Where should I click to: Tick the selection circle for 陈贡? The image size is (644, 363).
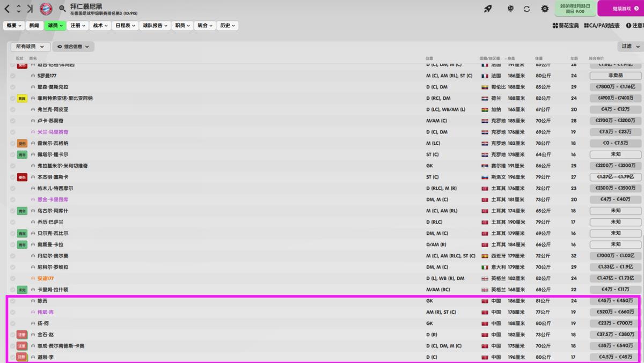pos(12,301)
